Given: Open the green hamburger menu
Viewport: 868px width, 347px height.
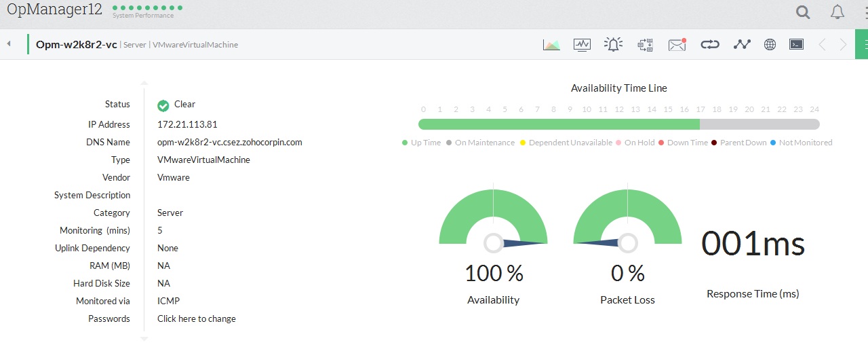Looking at the screenshot, I should tap(863, 45).
